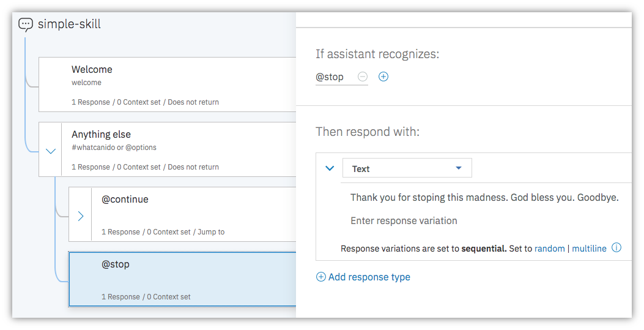Collapse the Text response section chevron

point(330,168)
